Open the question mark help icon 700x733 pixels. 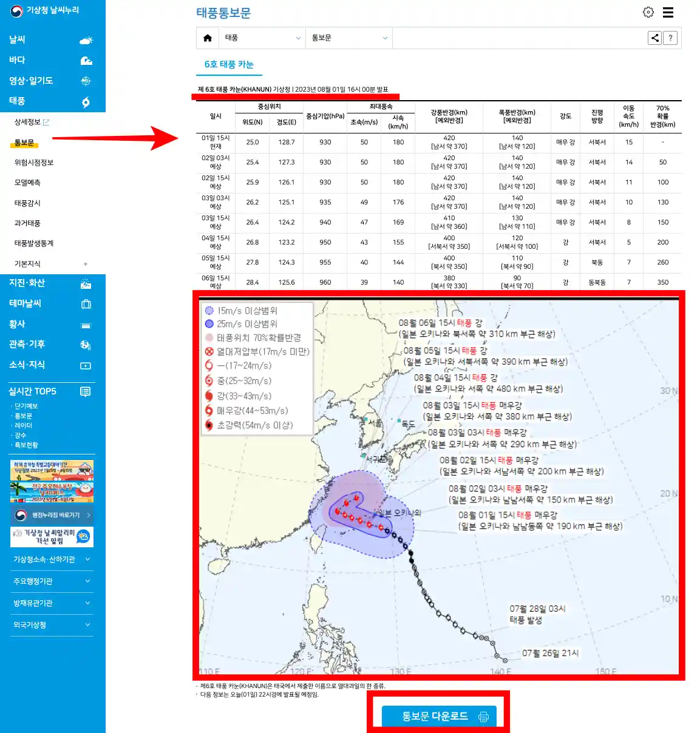(x=670, y=38)
